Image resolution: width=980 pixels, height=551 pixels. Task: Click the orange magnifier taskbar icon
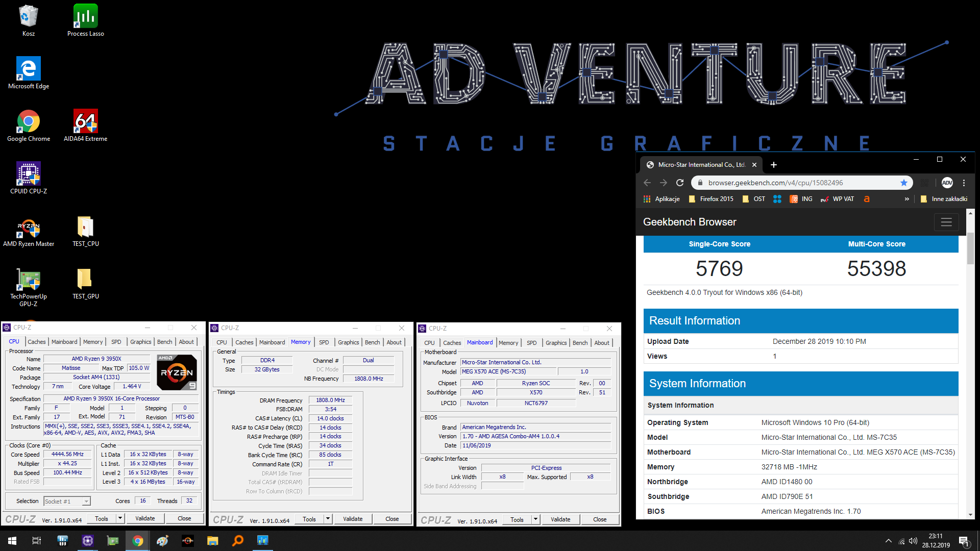point(238,541)
